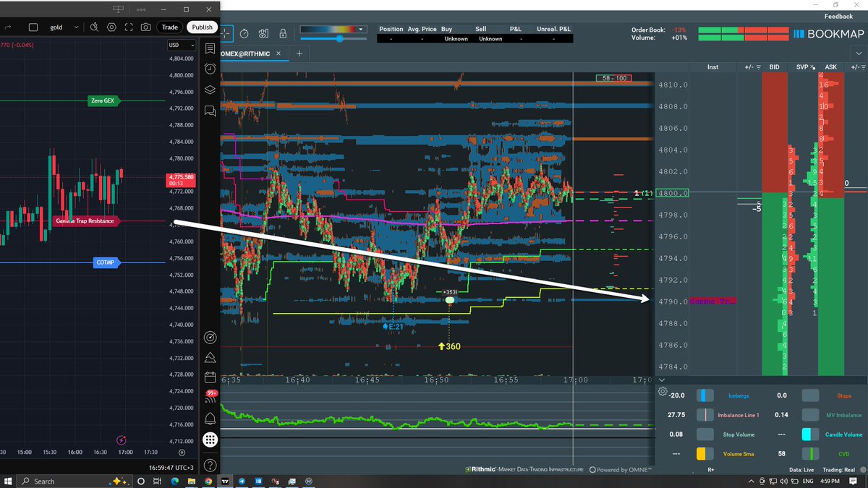Screen dimensions: 868x488
Task: Adjust the Bookmap heatmap contrast slider
Action: (339, 38)
